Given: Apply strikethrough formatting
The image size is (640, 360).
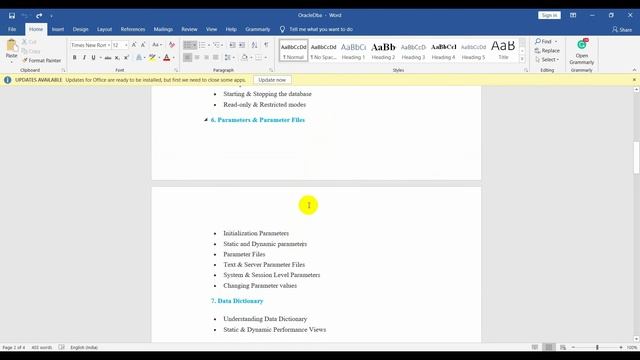Looking at the screenshot, I should (108, 58).
